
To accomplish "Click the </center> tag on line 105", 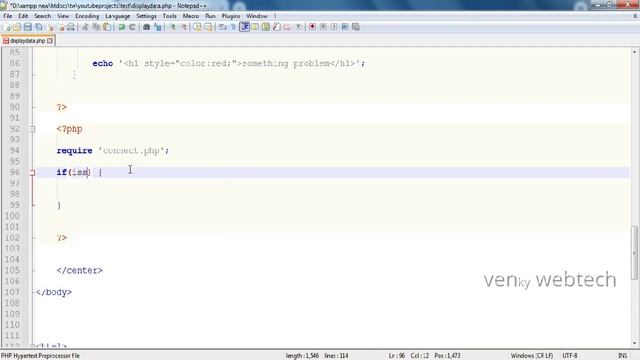I will [x=80, y=271].
